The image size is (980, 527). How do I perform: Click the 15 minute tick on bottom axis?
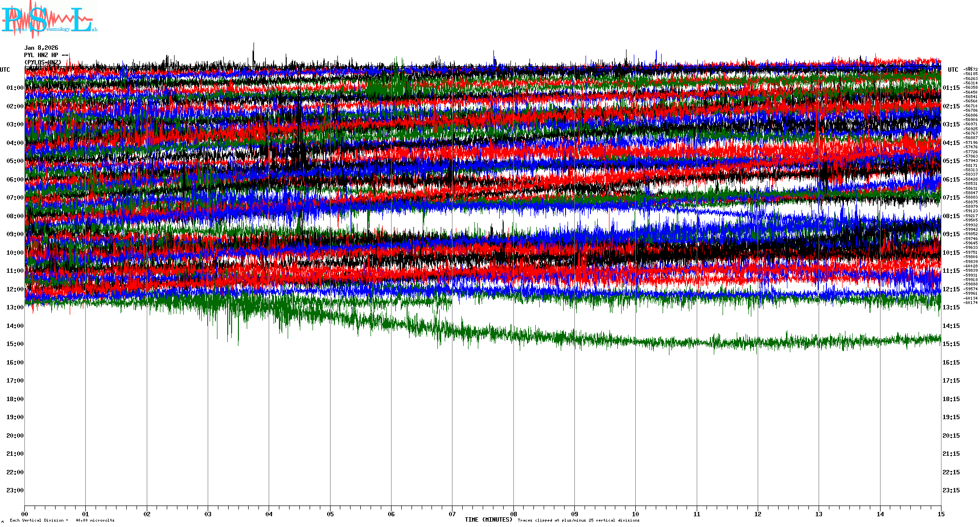click(x=941, y=514)
